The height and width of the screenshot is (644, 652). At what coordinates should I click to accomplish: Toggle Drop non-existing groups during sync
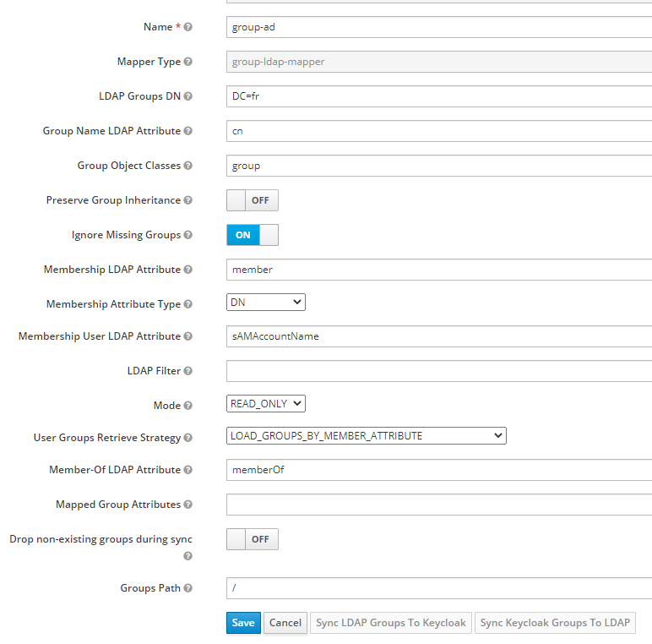coord(253,539)
